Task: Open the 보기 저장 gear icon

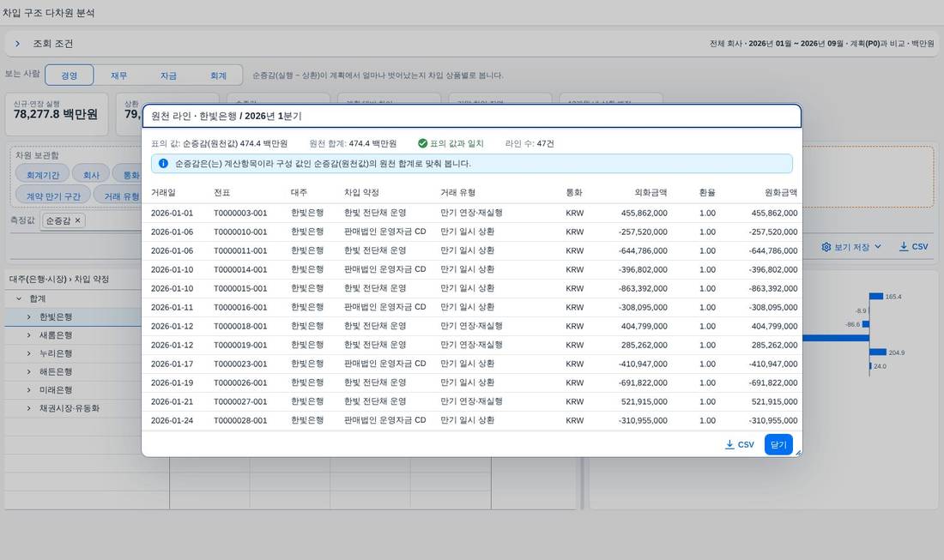Action: point(826,247)
